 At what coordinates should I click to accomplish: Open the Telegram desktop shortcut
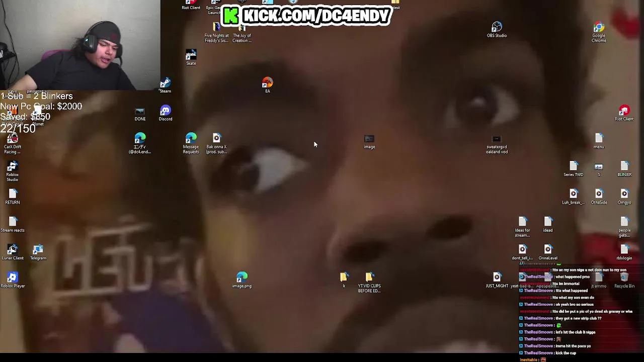pyautogui.click(x=38, y=252)
